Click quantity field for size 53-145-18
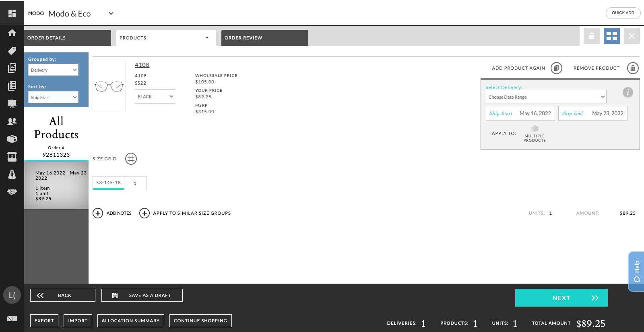The image size is (644, 332). pos(135,183)
